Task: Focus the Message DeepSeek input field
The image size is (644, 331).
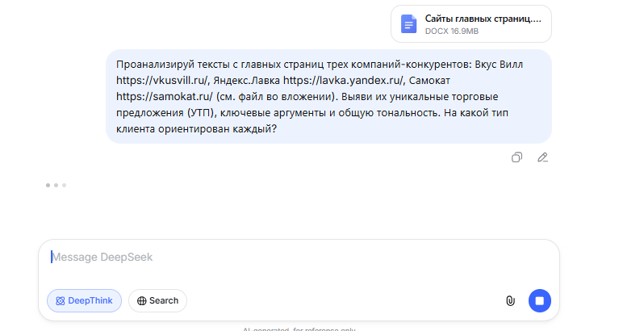Action: [x=299, y=258]
